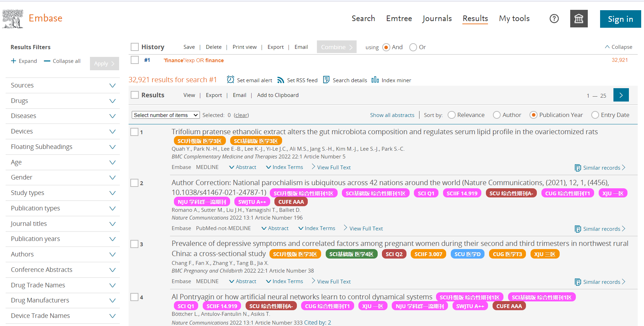Open Select number of items dropdown
This screenshot has width=644, height=326.
[166, 115]
